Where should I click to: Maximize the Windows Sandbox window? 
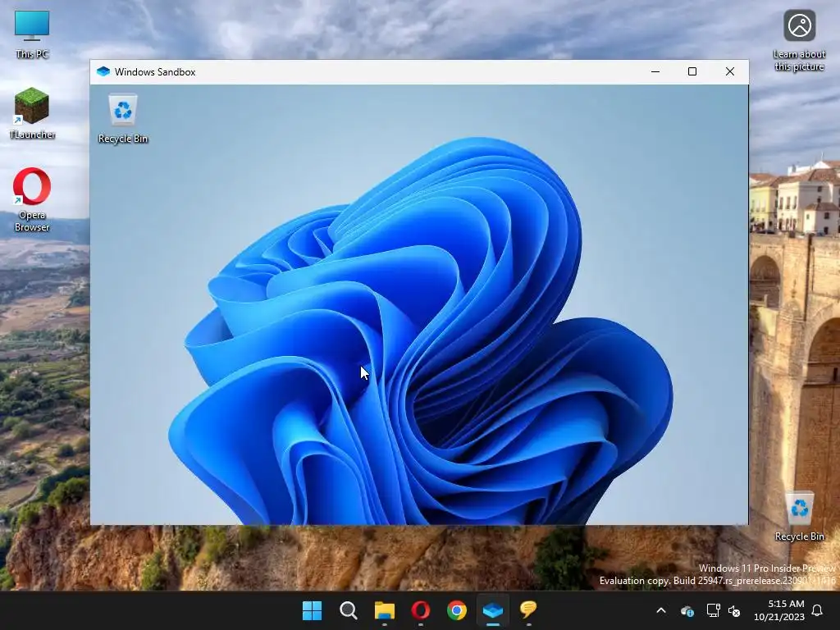[x=692, y=72]
